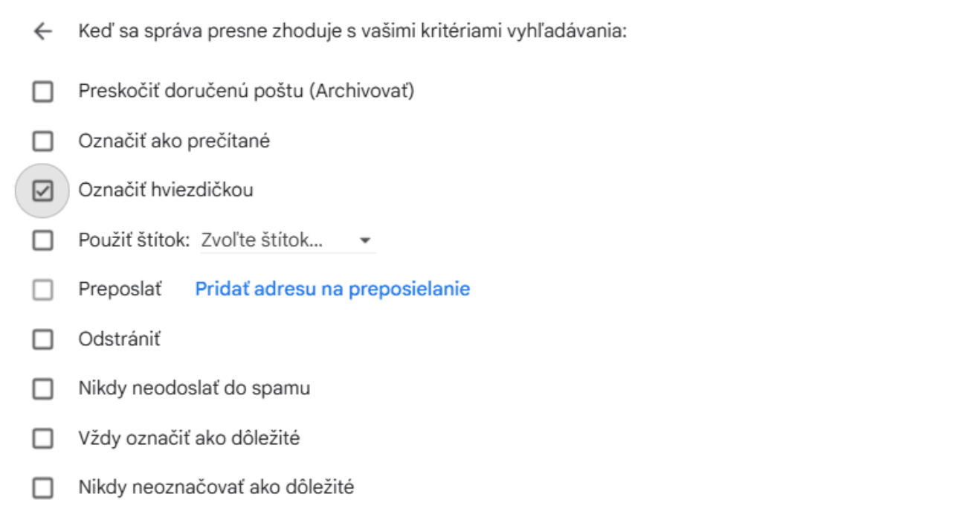Enable the 'Nikdy neodoslať do spamu' checkbox

43,389
